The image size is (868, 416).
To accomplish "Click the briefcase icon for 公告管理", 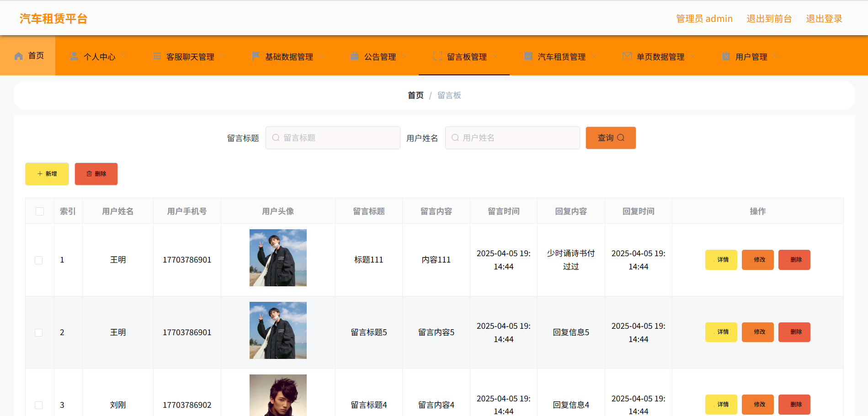I will pyautogui.click(x=354, y=56).
